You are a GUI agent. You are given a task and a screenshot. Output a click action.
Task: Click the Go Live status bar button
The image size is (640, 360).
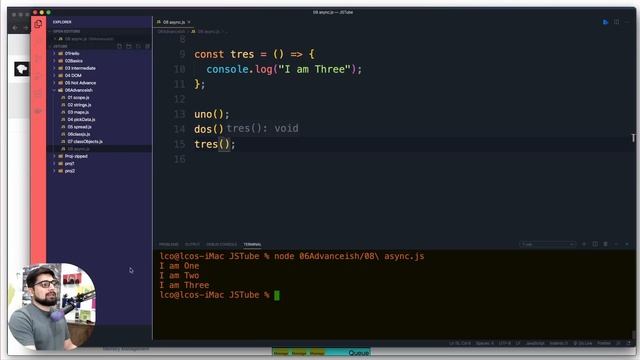click(583, 343)
